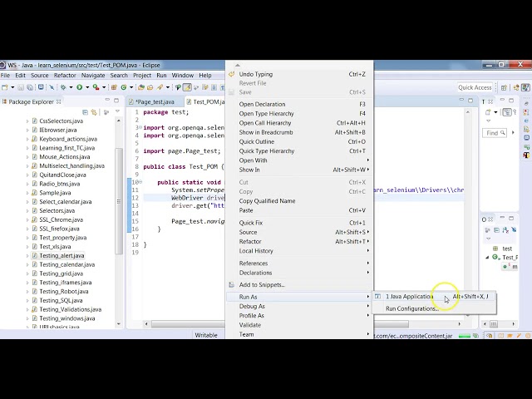This screenshot has height=399, width=532.
Task: Open the Run button dropdown arrow
Action: tap(87, 87)
